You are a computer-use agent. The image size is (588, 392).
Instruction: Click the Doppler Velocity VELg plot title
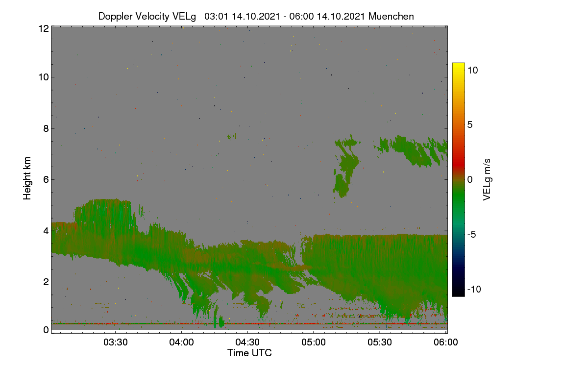tap(256, 16)
